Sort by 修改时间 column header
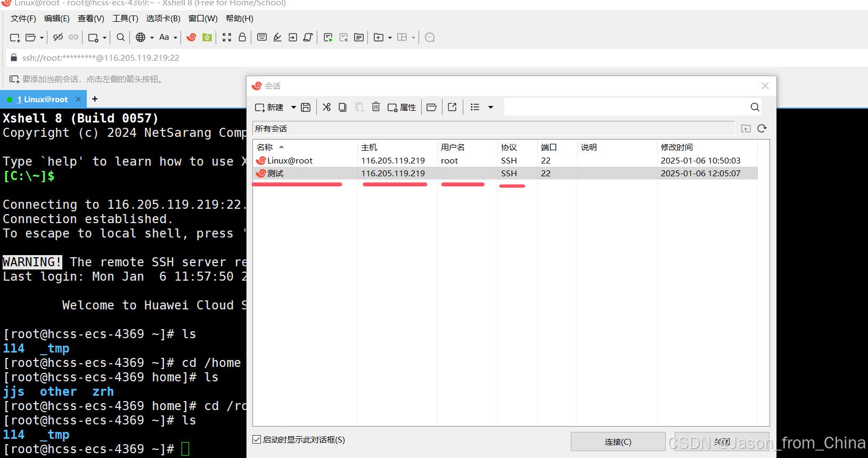868x458 pixels. (708, 147)
